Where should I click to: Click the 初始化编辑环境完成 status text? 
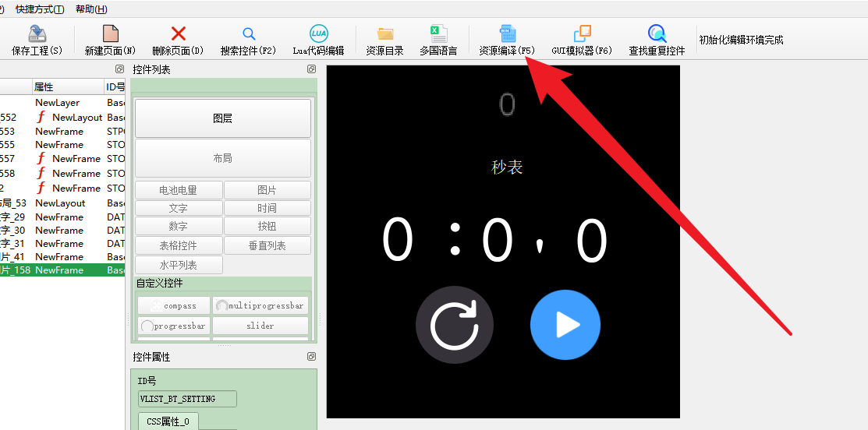(x=741, y=40)
